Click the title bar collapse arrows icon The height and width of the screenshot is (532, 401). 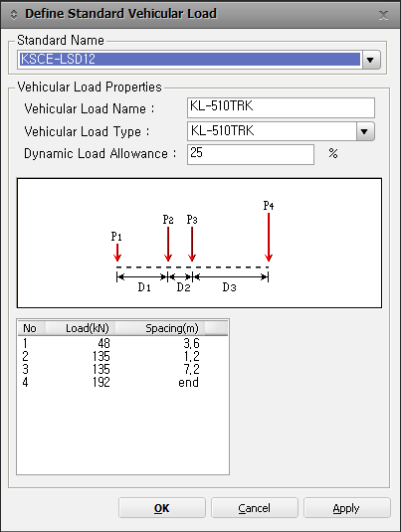14,15
